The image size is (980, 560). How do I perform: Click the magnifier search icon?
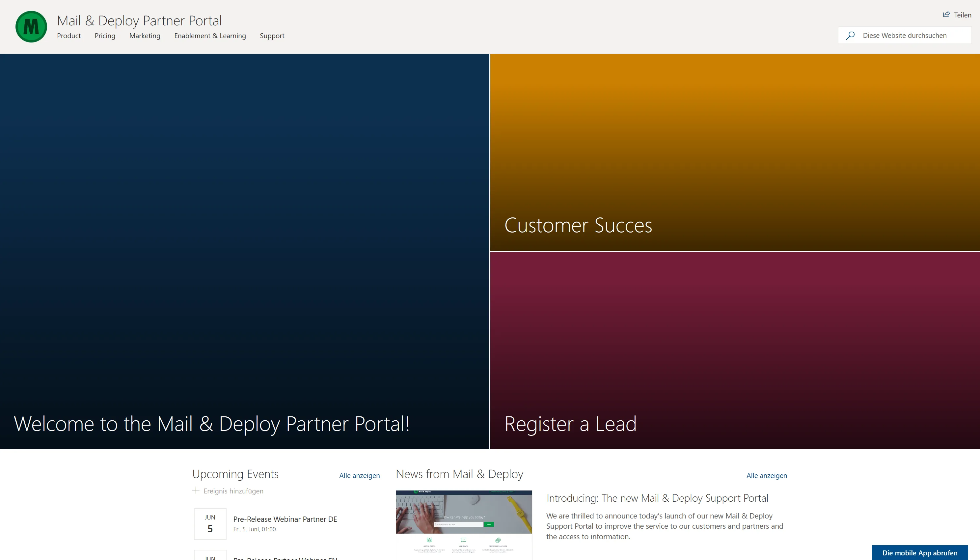tap(850, 35)
